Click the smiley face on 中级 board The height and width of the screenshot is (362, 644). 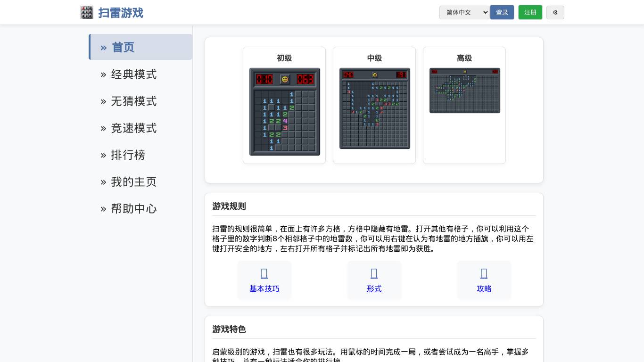point(375,74)
